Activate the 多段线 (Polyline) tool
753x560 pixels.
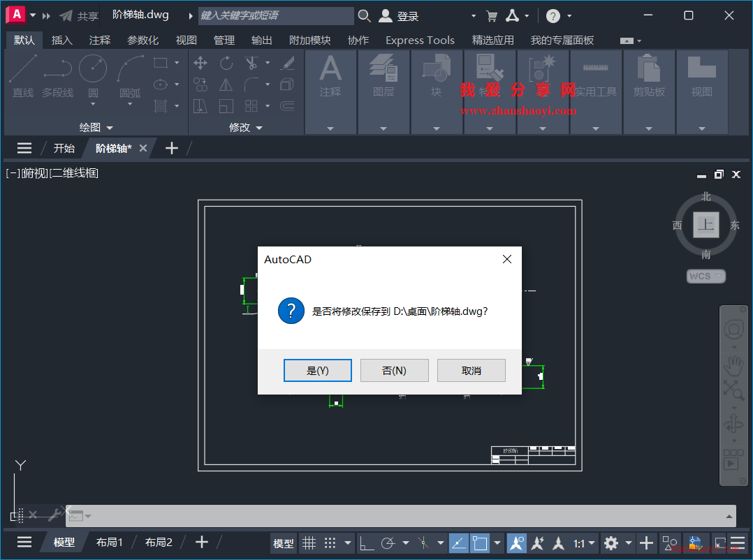coord(57,77)
